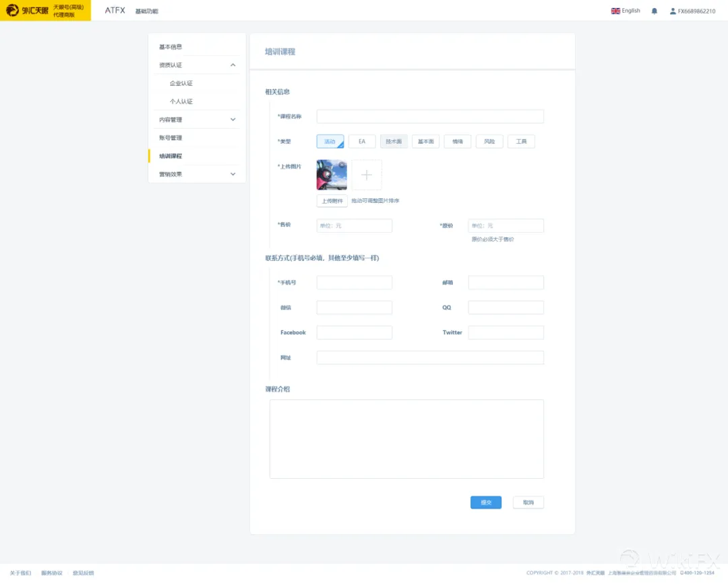728x584 pixels.
Task: Click the user account avatar icon
Action: [673, 11]
